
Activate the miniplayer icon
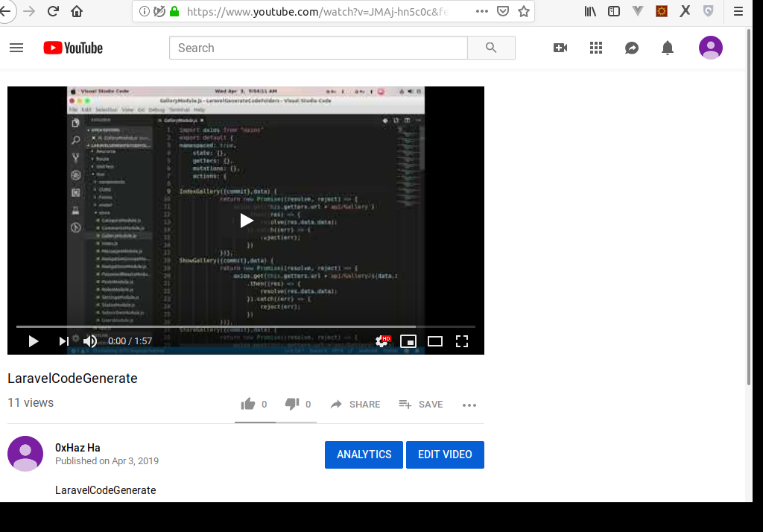click(x=408, y=341)
